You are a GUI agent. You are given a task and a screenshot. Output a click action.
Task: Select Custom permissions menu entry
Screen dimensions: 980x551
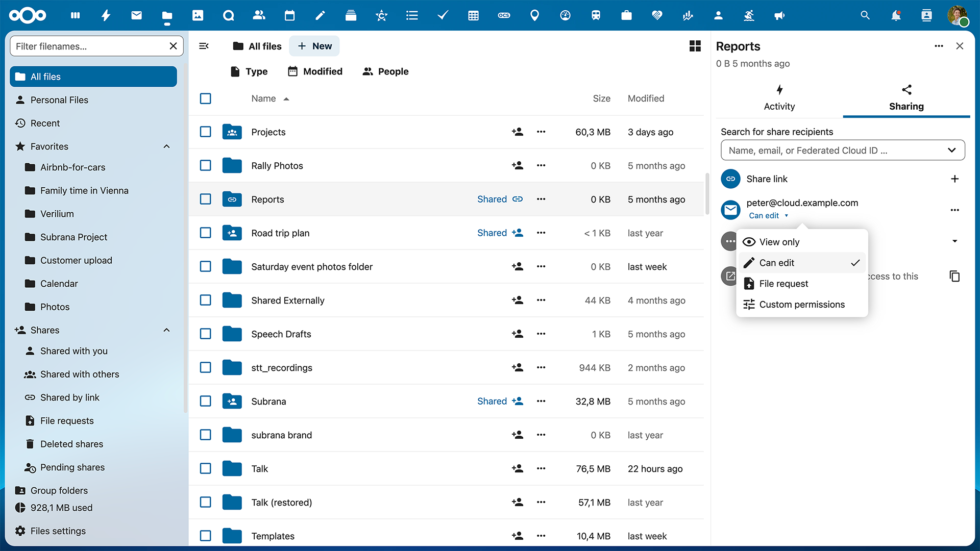(x=802, y=305)
